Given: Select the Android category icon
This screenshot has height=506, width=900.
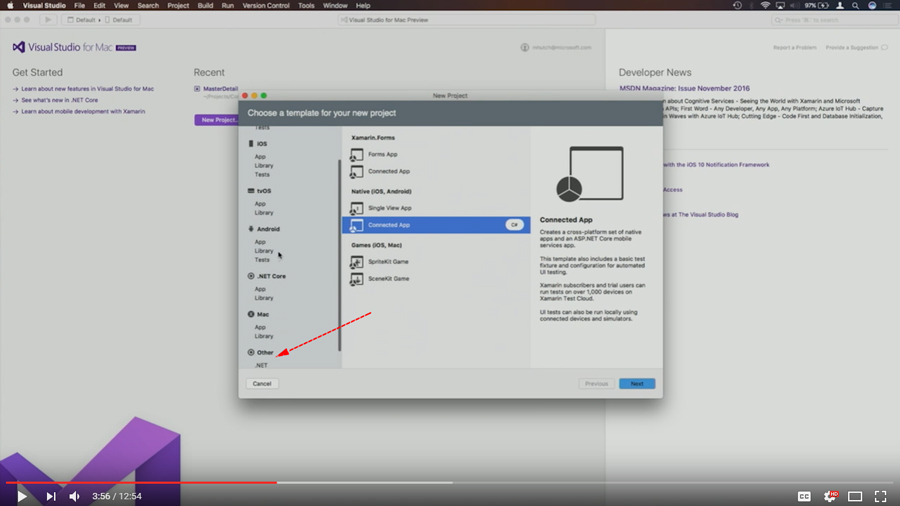Looking at the screenshot, I should (251, 228).
